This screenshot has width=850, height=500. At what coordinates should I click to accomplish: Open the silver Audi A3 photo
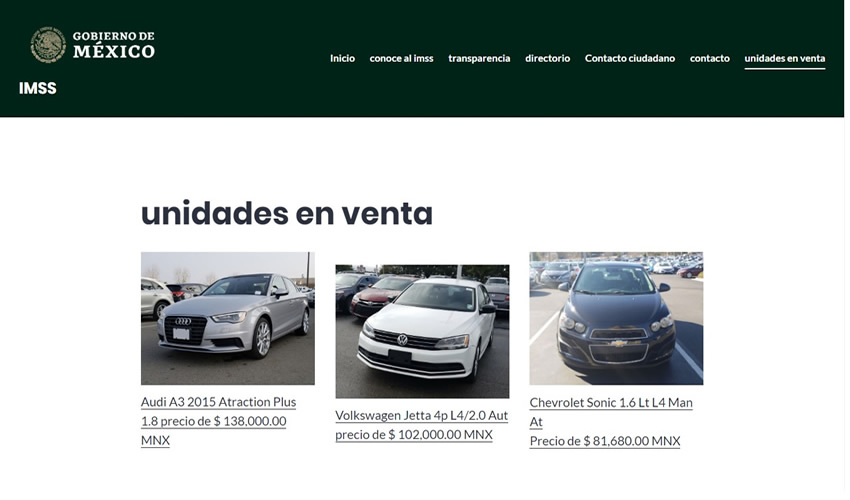point(228,318)
